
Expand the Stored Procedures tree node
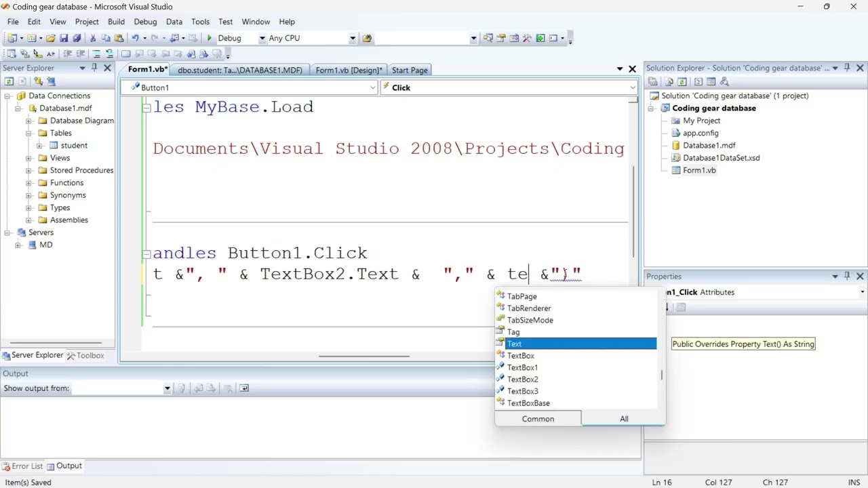[29, 170]
